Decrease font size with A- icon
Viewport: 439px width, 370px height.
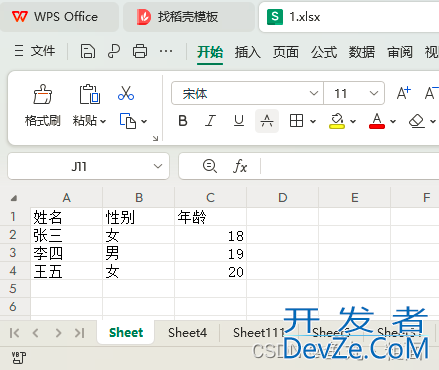pos(431,93)
